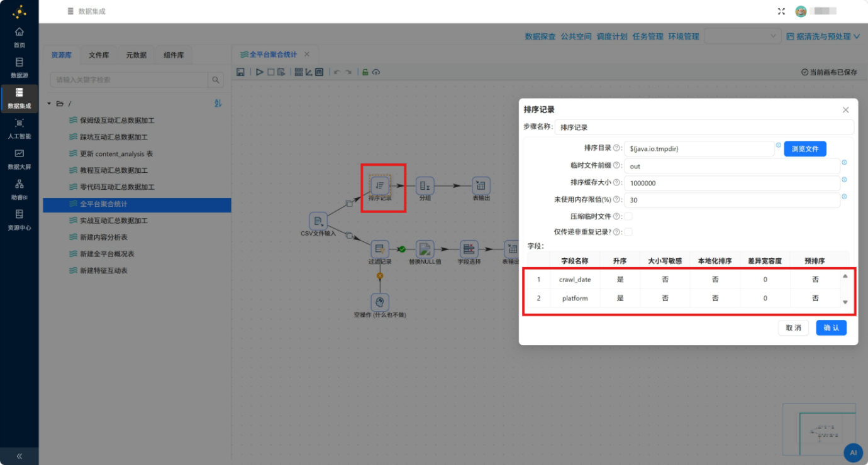The width and height of the screenshot is (868, 465).
Task: Click the help icon next to 排序缓存大小
Action: (616, 182)
